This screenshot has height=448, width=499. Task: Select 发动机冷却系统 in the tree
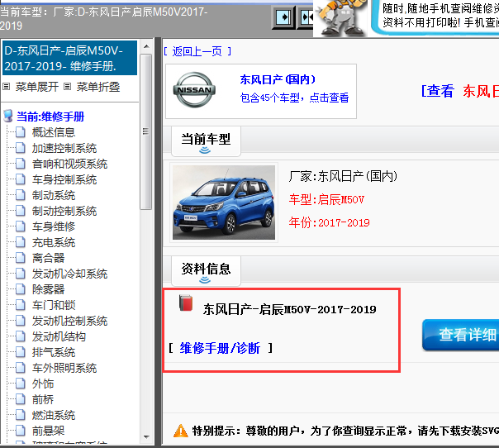click(69, 274)
